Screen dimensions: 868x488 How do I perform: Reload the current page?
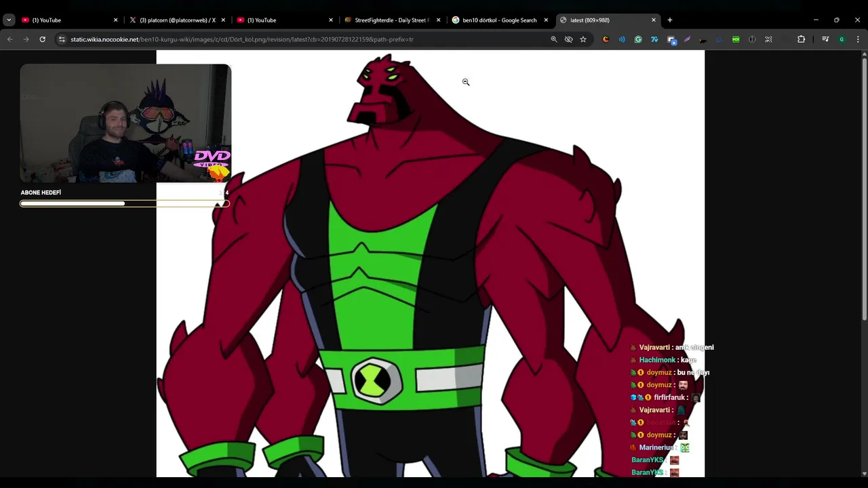point(43,39)
